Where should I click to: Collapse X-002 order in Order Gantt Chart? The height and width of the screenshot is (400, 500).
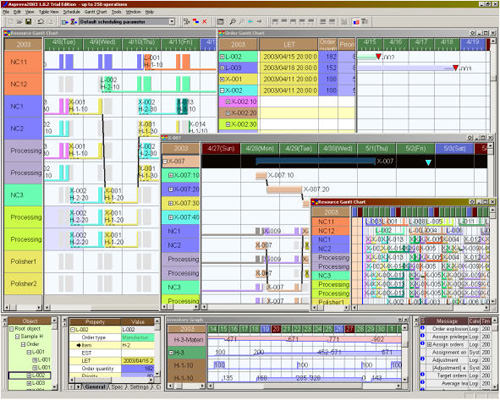coord(222,91)
